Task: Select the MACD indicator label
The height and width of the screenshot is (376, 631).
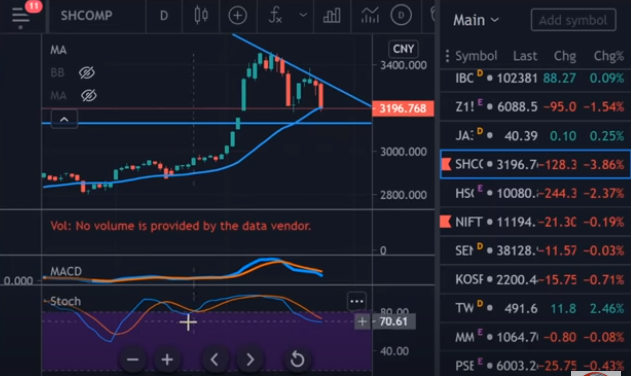Action: click(x=66, y=271)
